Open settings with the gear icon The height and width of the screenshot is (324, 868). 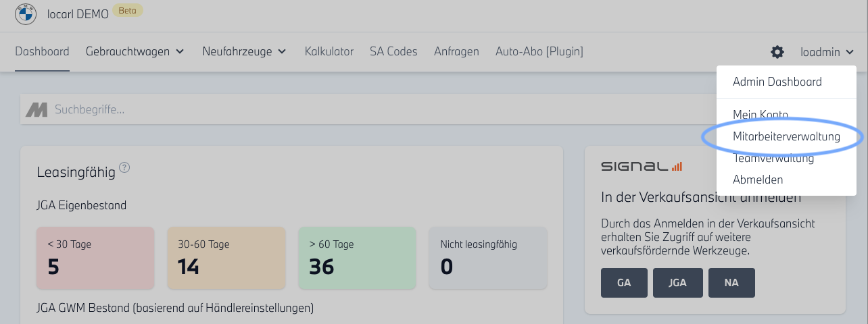click(x=777, y=52)
